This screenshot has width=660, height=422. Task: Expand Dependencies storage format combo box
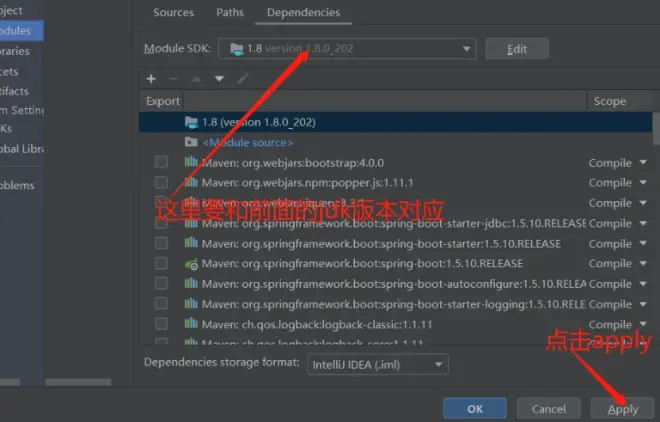pos(440,364)
